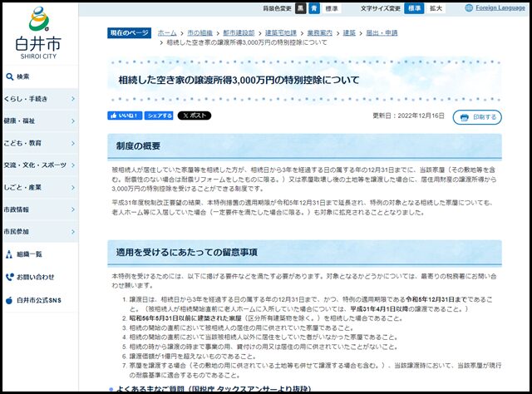Click the page title 相続した空き家の譲渡所得3,000万円の特別控除について
The image size is (532, 394).
[x=239, y=81]
